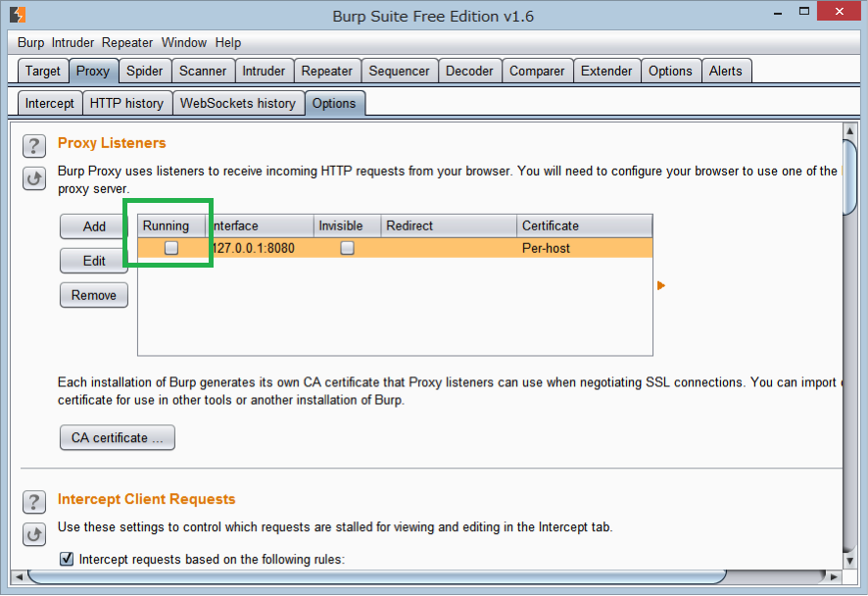The width and height of the screenshot is (868, 596).
Task: Click the Running column header
Action: point(171,226)
